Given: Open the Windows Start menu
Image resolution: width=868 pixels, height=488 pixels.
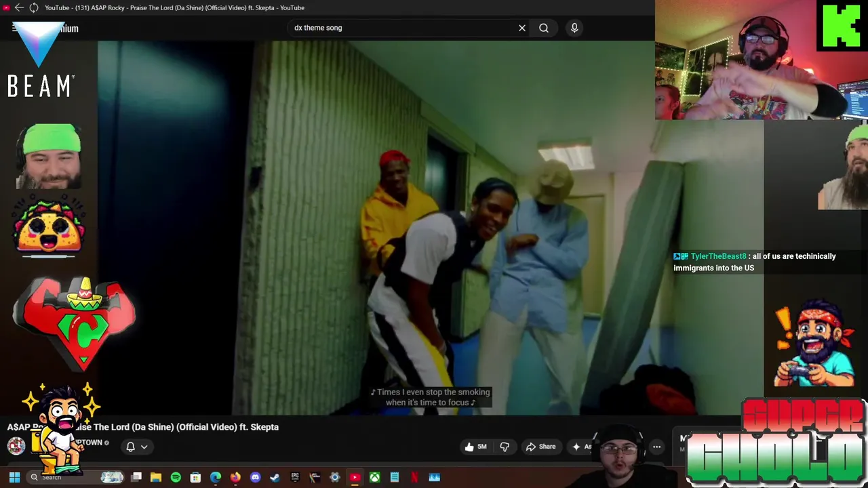Looking at the screenshot, I should pos(14,477).
